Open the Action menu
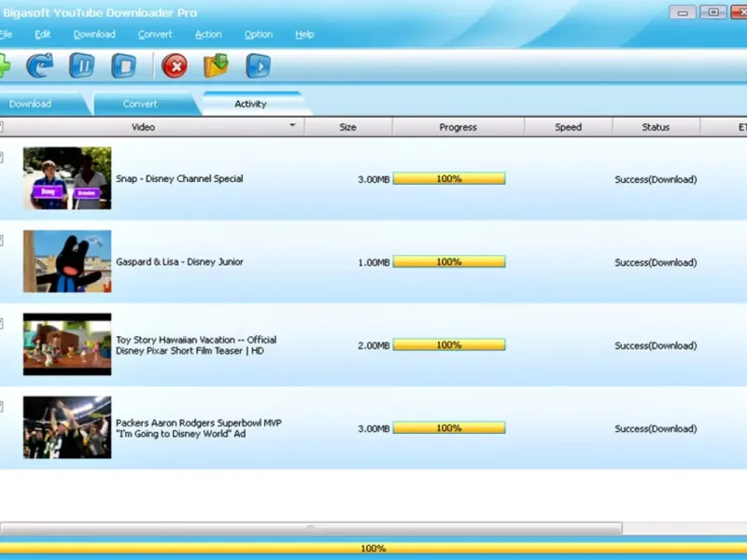 [208, 35]
